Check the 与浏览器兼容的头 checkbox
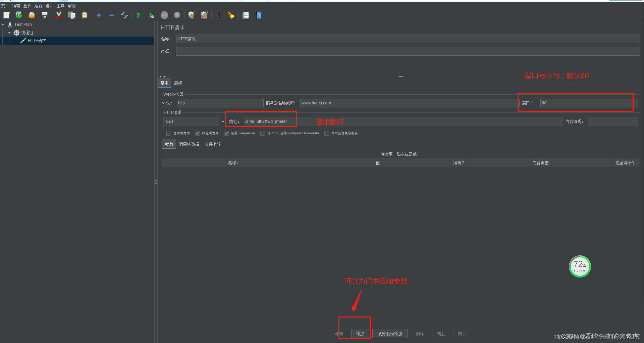The height and width of the screenshot is (343, 644). (x=327, y=133)
